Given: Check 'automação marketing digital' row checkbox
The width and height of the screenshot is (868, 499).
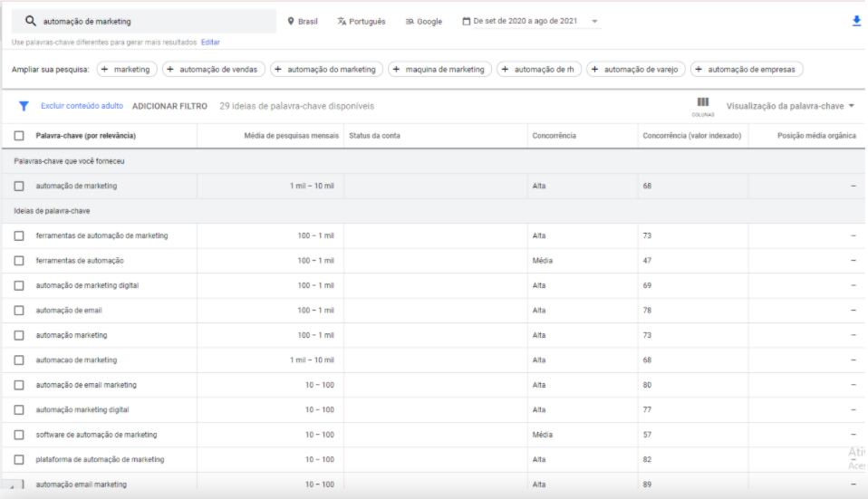Looking at the screenshot, I should (x=19, y=410).
